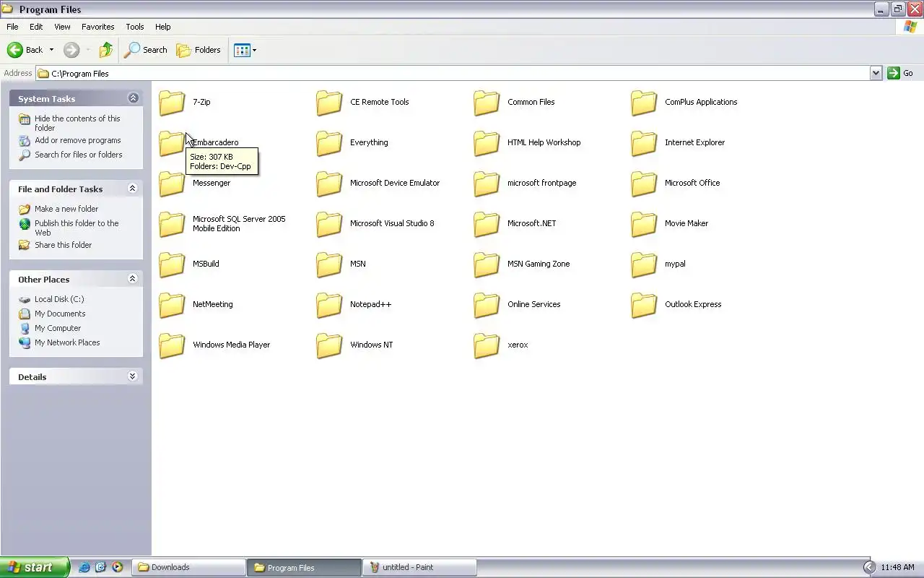Open the Views dropdown button

point(245,50)
